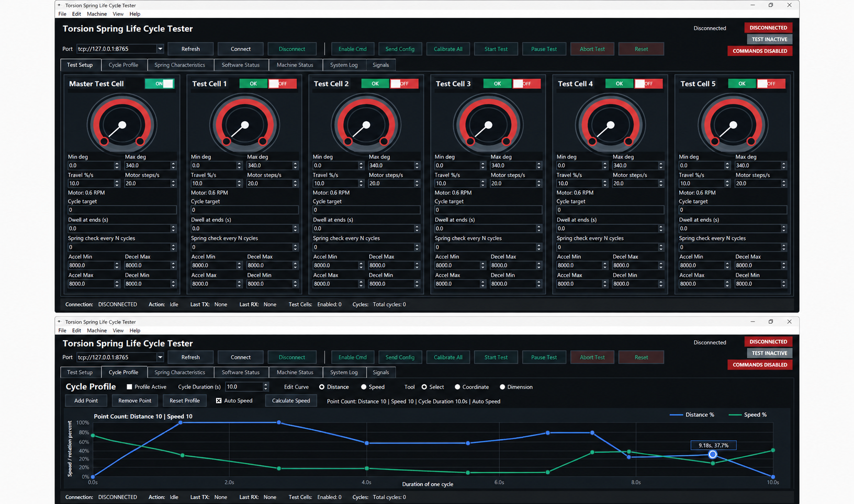Click COMMANDS DISABLED badge in Test Setup window
Screen dimensions: 854x504
(760, 51)
